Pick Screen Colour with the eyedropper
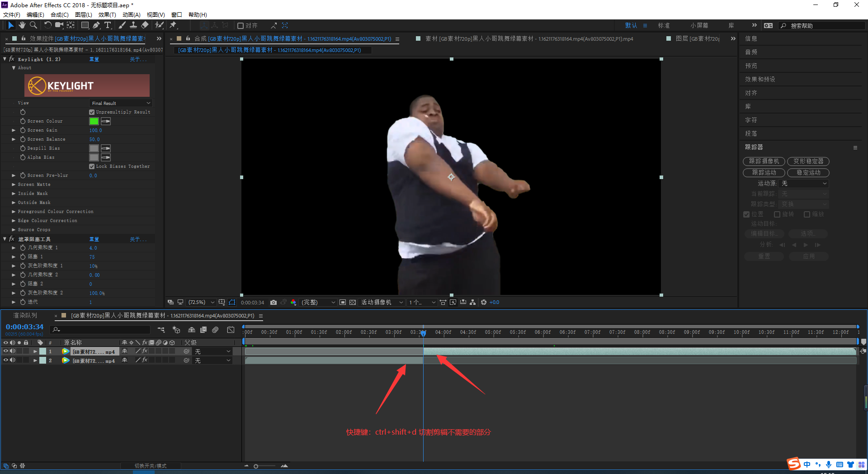 tap(106, 121)
